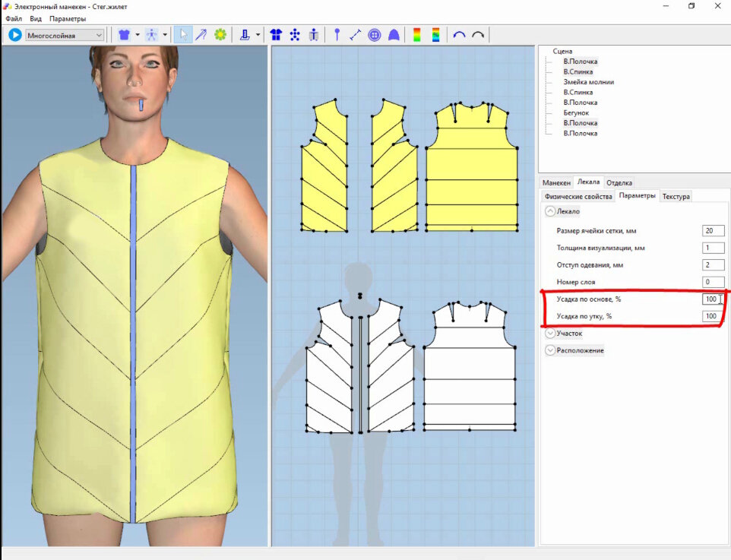
Task: Expand the Участок section
Action: [x=550, y=334]
